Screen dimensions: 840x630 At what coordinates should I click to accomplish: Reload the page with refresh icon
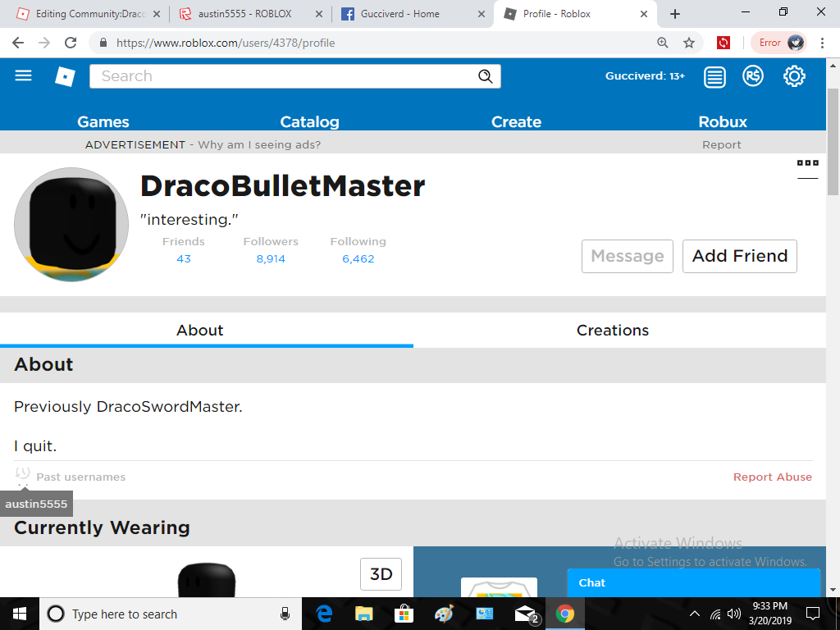71,43
